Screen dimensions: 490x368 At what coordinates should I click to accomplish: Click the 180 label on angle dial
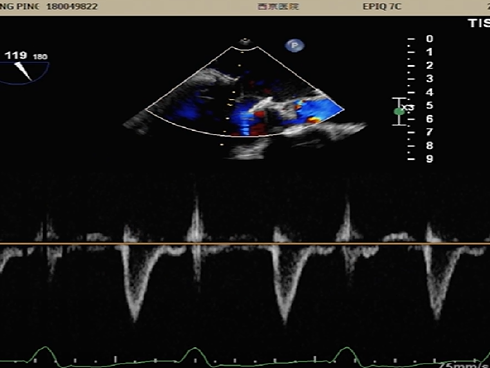click(x=40, y=57)
